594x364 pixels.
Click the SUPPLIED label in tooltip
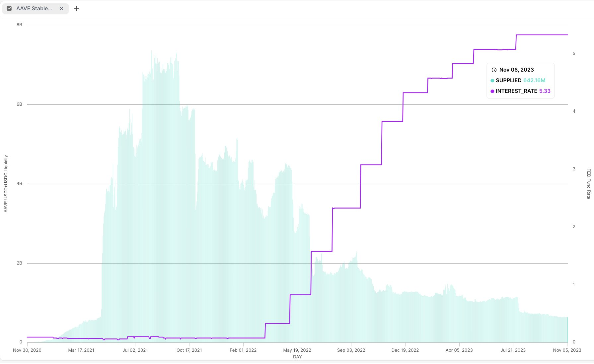508,81
